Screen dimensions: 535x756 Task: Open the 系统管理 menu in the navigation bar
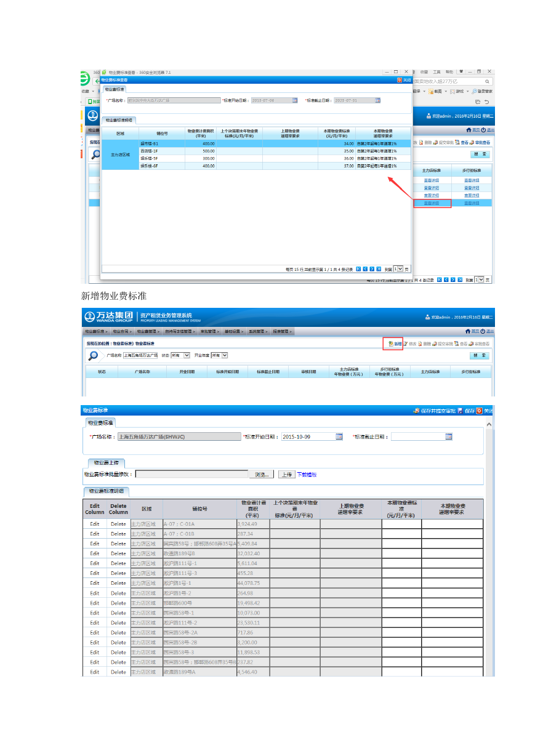tap(258, 331)
